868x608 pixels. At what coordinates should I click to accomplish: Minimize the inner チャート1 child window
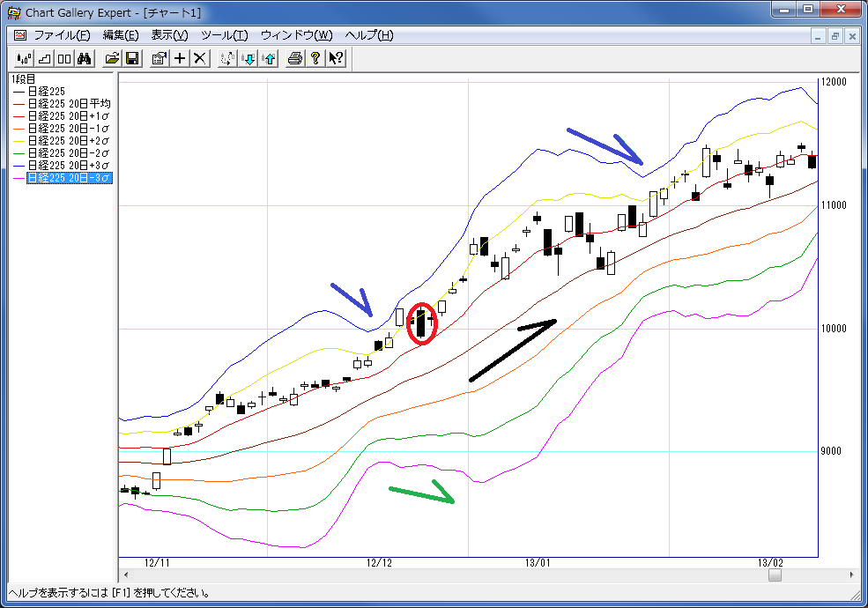818,36
